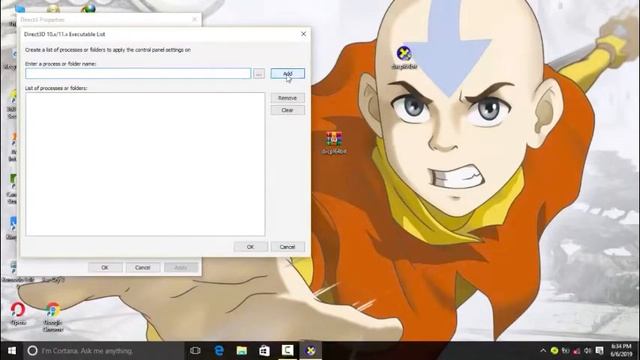This screenshot has height=360, width=640.
Task: Open the browse (...) button beside the name field
Action: tap(259, 73)
